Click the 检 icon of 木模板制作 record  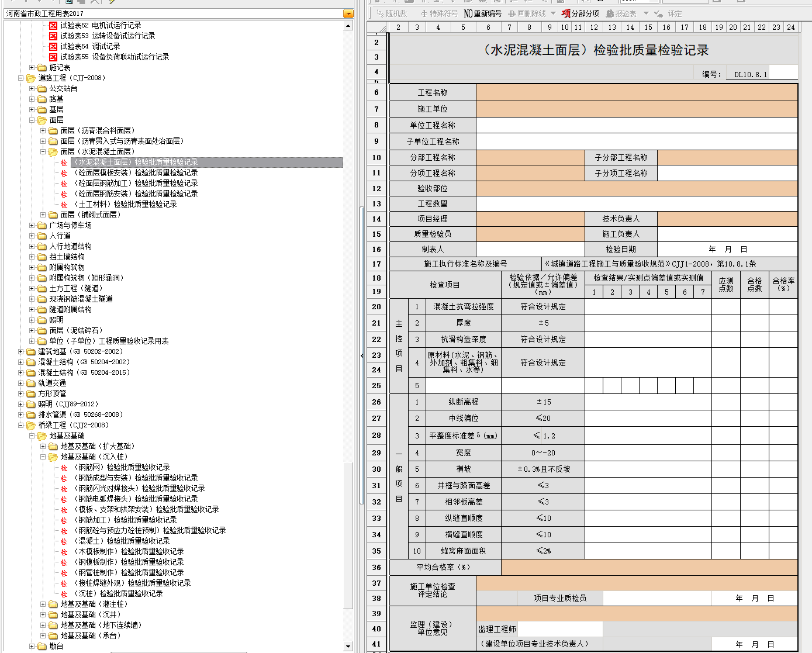64,552
